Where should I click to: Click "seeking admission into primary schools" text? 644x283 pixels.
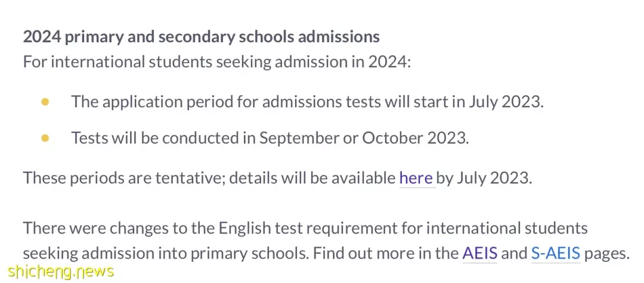click(165, 253)
